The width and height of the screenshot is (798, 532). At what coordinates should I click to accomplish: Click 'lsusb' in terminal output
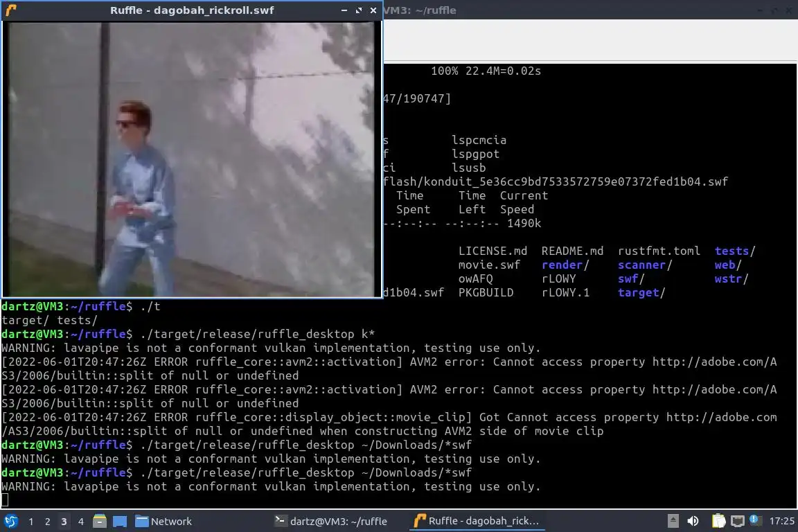click(469, 168)
